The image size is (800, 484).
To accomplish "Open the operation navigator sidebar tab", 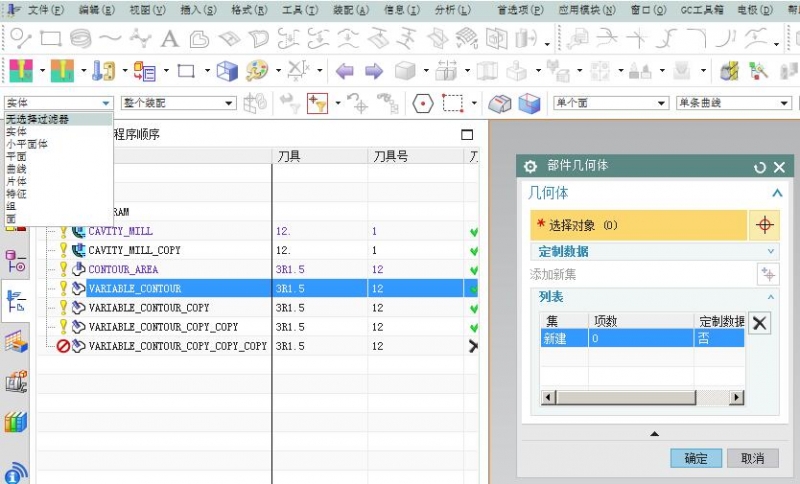I will pyautogui.click(x=16, y=301).
